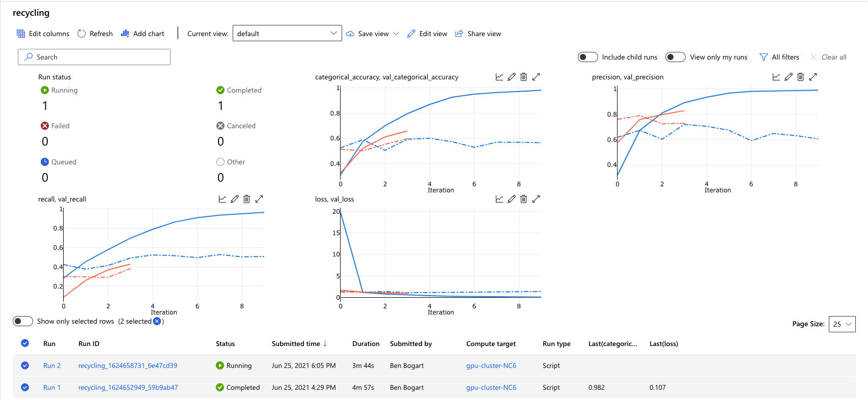Click the Search input field

coord(94,57)
